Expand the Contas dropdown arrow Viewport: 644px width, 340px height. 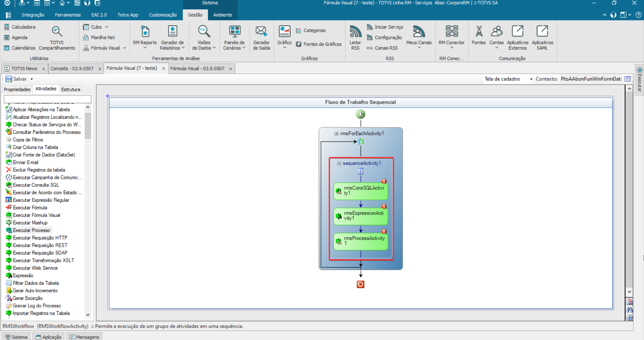(x=497, y=48)
